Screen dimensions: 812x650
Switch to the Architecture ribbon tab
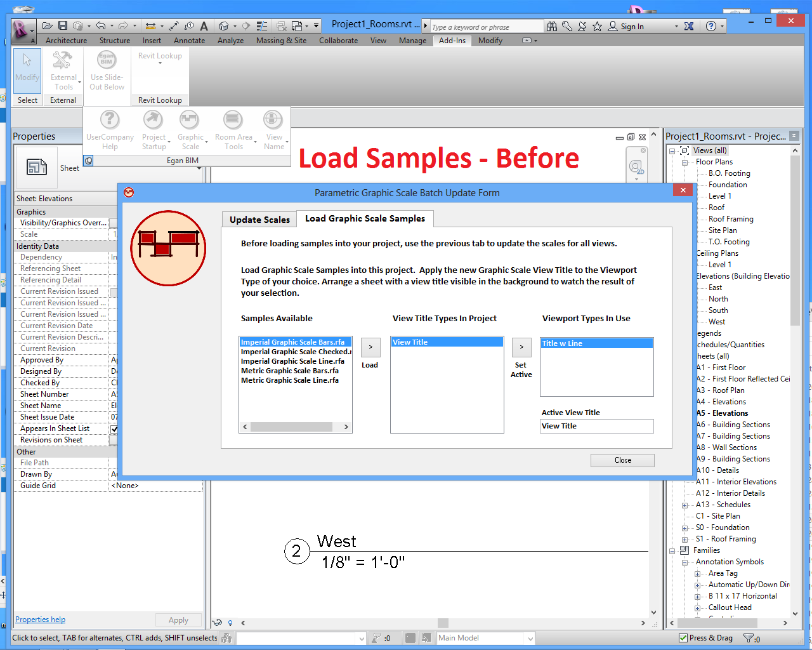pos(66,41)
